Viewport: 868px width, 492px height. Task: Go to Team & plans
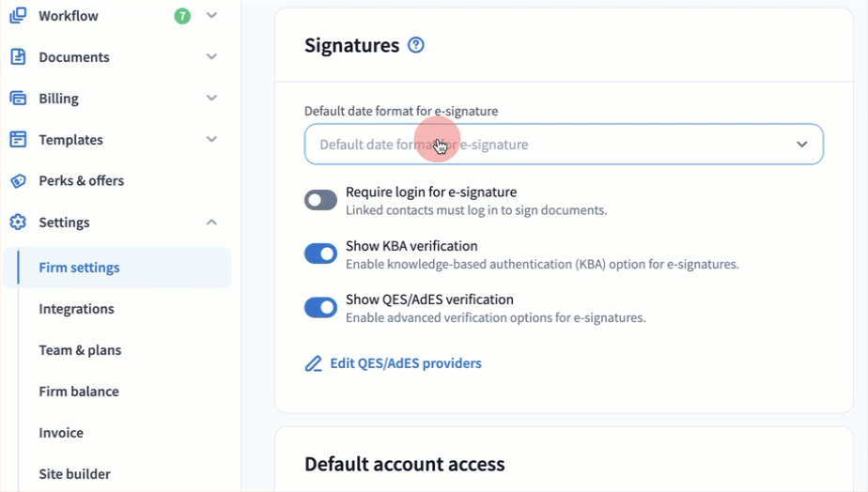click(x=80, y=350)
